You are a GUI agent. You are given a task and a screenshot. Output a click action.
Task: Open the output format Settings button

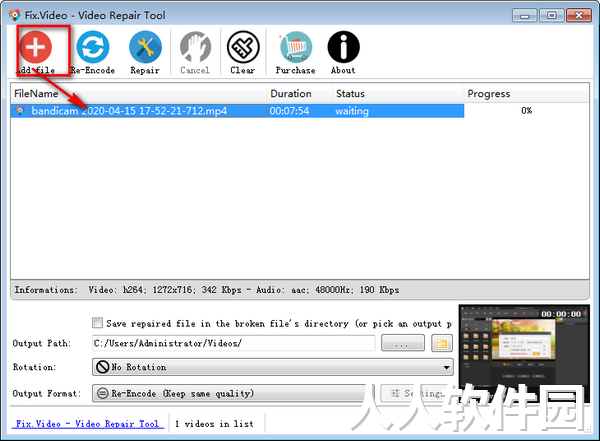(x=417, y=393)
